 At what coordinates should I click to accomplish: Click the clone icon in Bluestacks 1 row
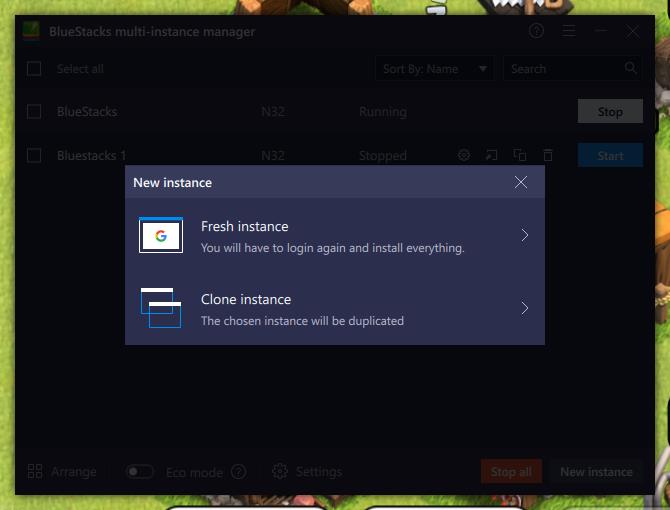[x=519, y=156]
